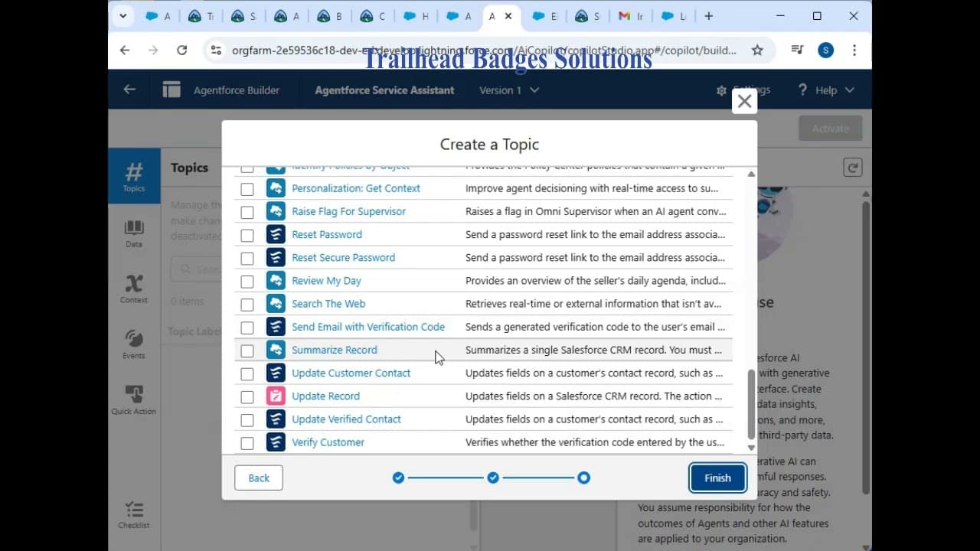Open the Reset Password action link
Viewport: 980px width, 551px height.
pos(327,234)
